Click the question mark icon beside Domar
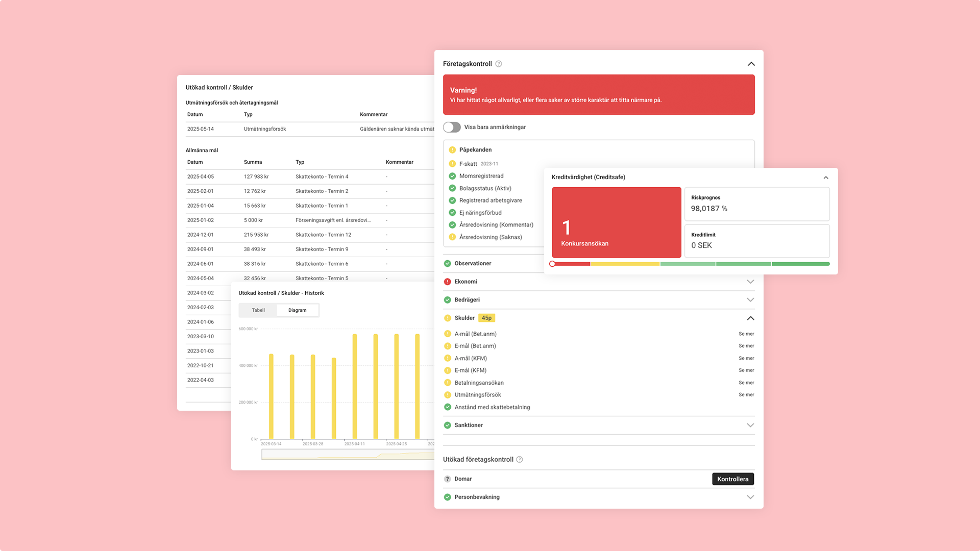This screenshot has height=551, width=980. pos(448,479)
